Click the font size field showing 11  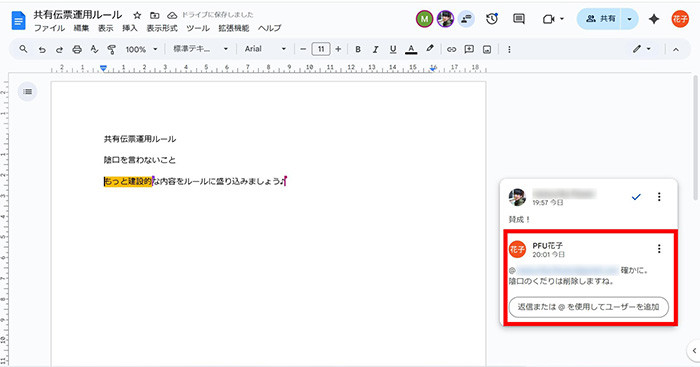click(x=321, y=49)
